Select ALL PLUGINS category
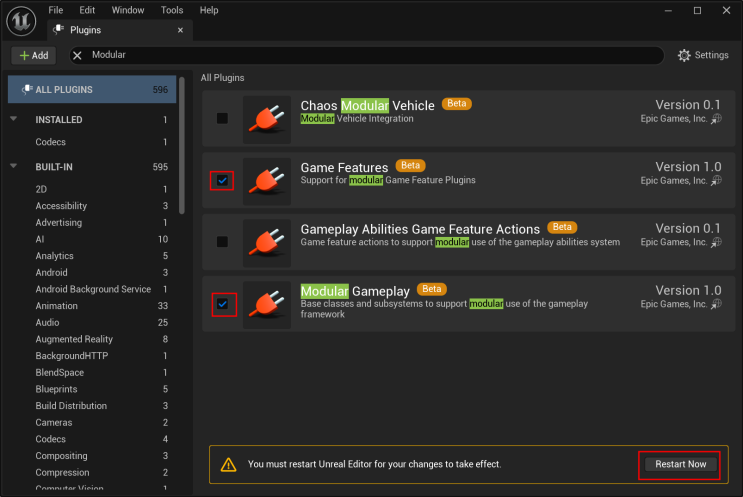This screenshot has height=497, width=743. point(92,90)
